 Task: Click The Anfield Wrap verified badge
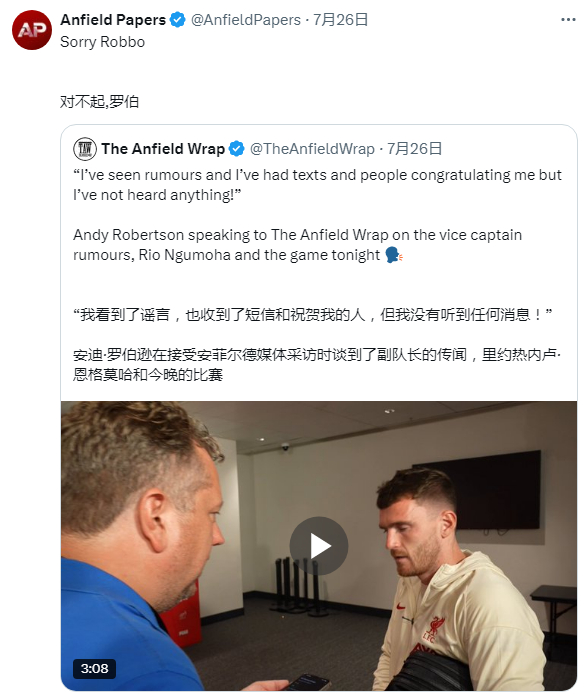pos(237,149)
